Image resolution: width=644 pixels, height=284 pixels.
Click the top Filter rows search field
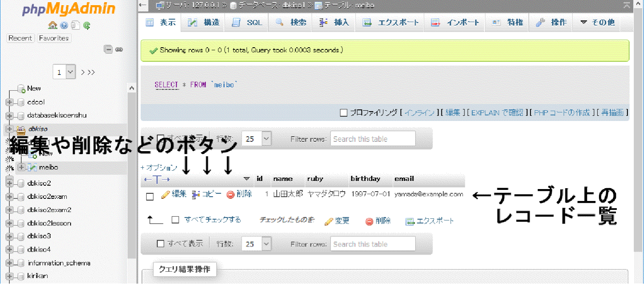(x=373, y=139)
